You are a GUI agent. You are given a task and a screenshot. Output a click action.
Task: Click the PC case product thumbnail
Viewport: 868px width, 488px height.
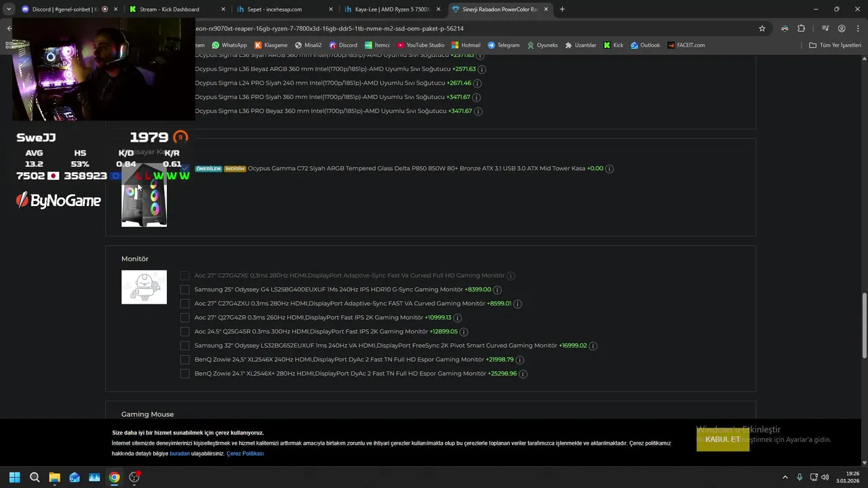(144, 195)
